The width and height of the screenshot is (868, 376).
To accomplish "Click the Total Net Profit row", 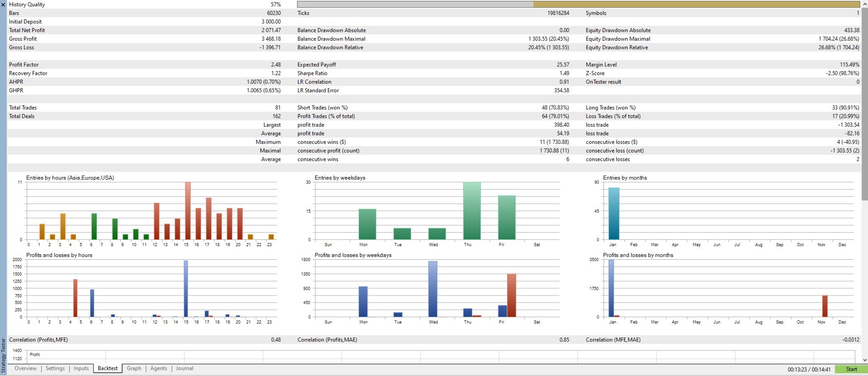I will coord(145,30).
